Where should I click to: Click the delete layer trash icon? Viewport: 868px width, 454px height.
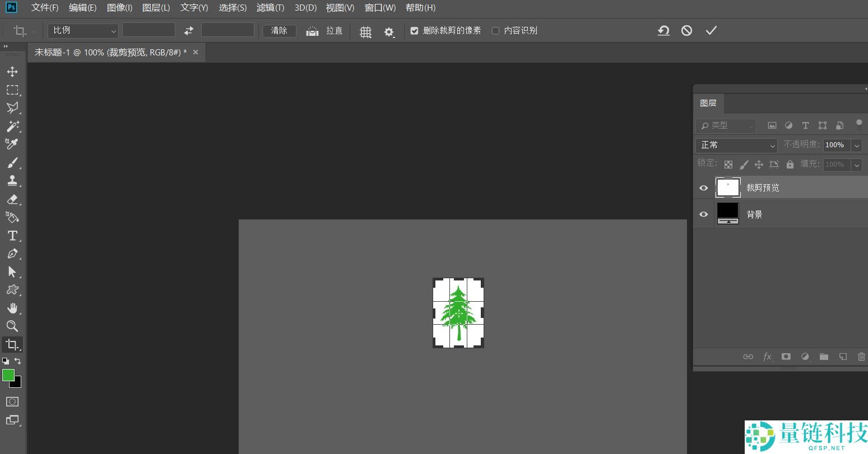pos(861,357)
